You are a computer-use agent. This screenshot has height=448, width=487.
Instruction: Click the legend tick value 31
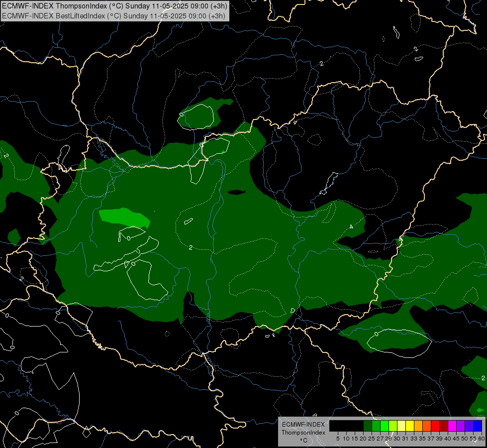click(405, 439)
